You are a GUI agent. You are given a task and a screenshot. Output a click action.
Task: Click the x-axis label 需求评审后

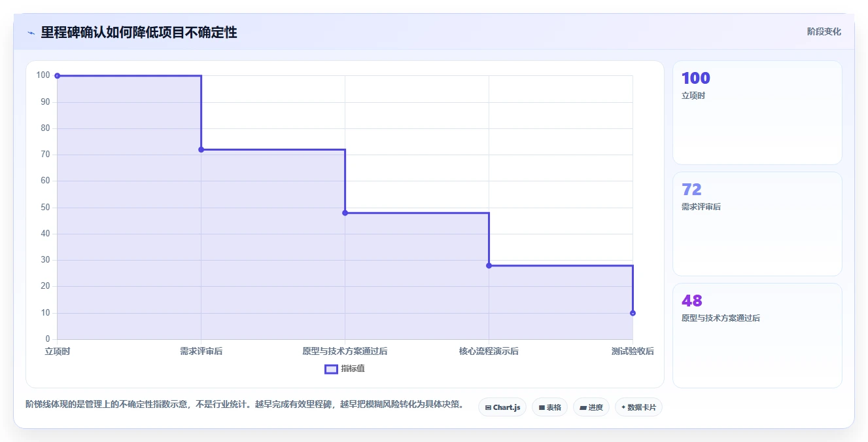click(x=201, y=352)
